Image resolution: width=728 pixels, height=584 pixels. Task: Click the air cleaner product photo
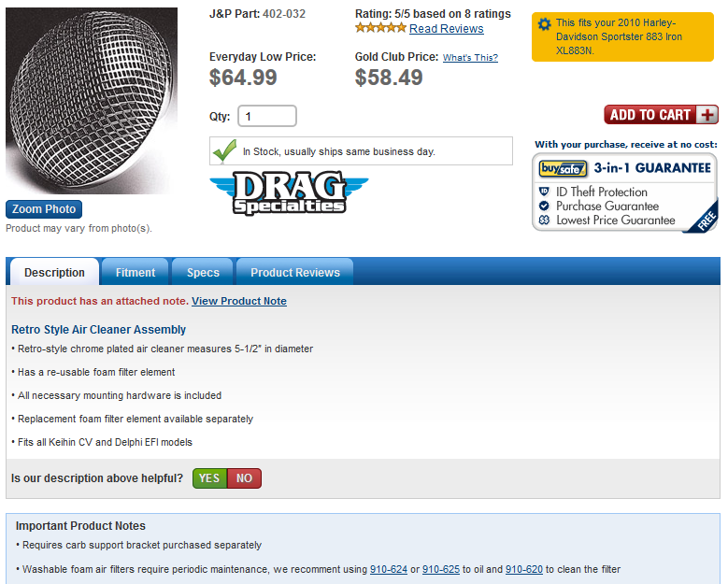pyautogui.click(x=92, y=101)
